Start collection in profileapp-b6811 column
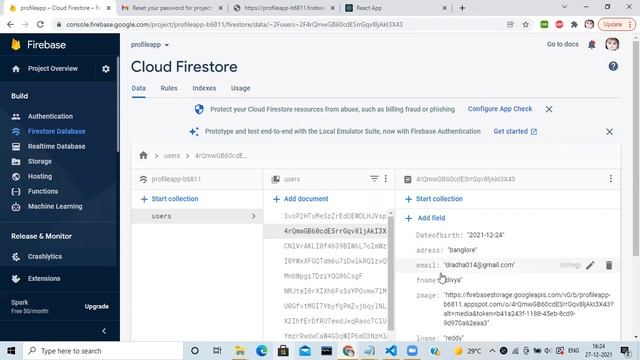The height and width of the screenshot is (360, 640). 169,199
